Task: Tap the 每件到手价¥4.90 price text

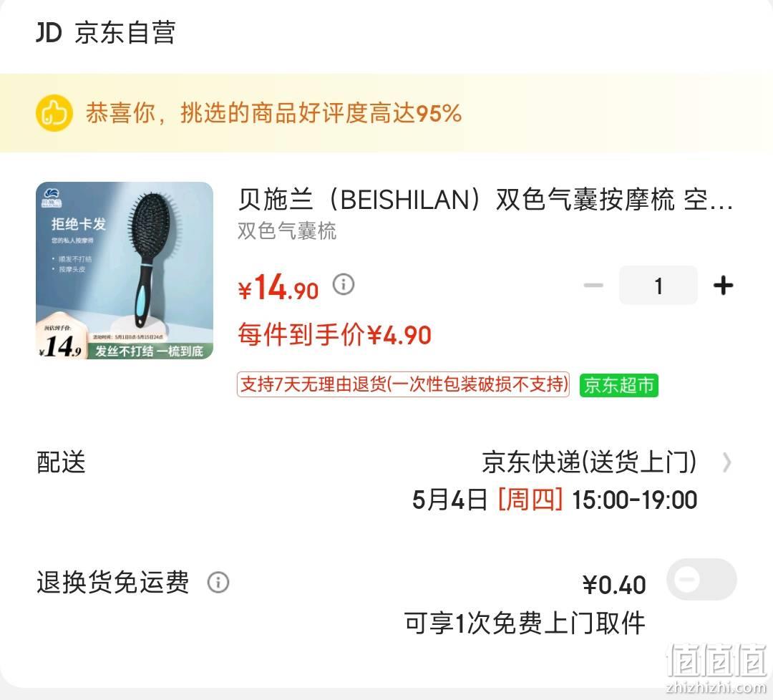Action: pos(334,335)
